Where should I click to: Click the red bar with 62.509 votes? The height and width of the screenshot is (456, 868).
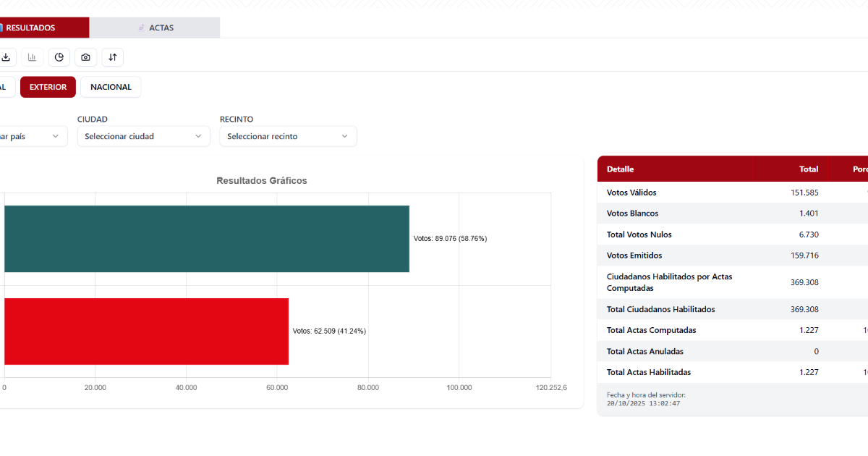(x=146, y=332)
